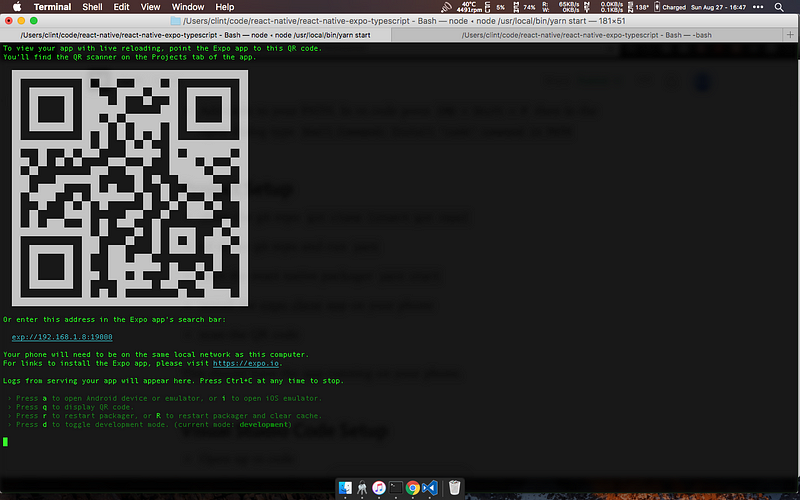Click the window title path text
This screenshot has width=800, height=500.
pos(405,21)
